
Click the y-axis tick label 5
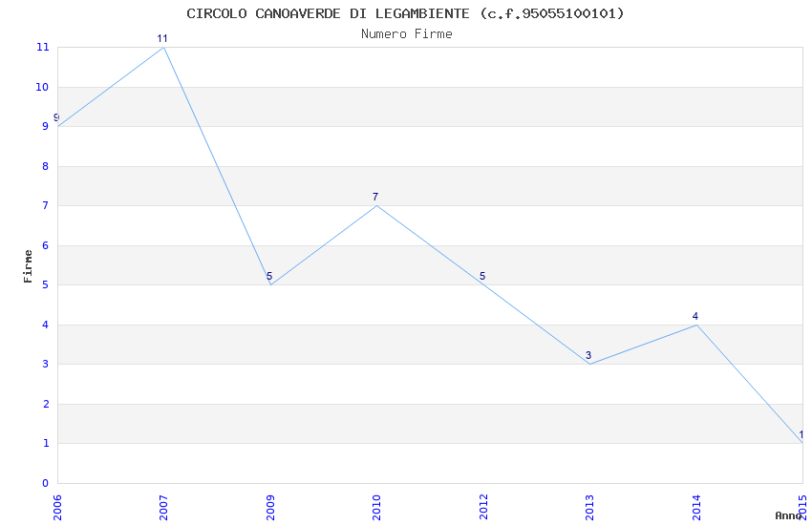tap(46, 285)
